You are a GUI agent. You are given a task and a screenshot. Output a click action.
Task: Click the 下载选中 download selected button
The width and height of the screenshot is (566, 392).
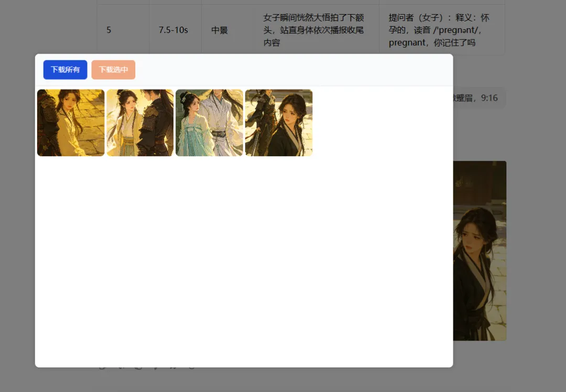click(113, 70)
